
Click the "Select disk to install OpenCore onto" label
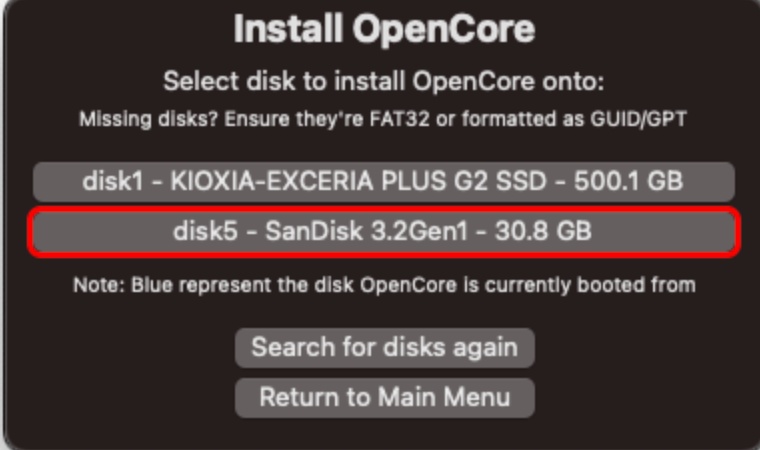point(384,81)
